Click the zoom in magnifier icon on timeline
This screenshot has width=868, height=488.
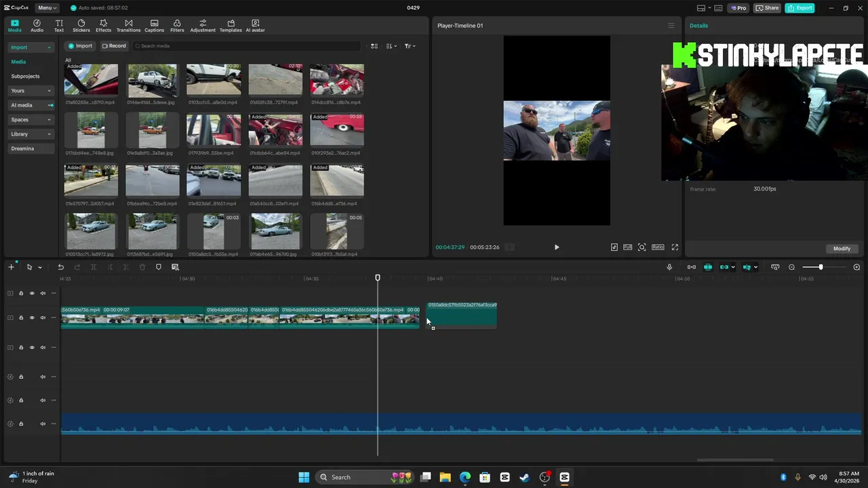[x=856, y=267]
